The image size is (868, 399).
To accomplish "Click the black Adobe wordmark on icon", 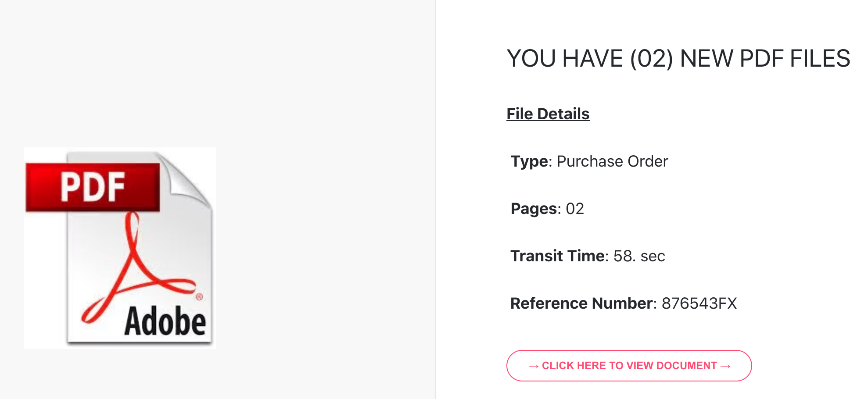I will click(x=165, y=321).
